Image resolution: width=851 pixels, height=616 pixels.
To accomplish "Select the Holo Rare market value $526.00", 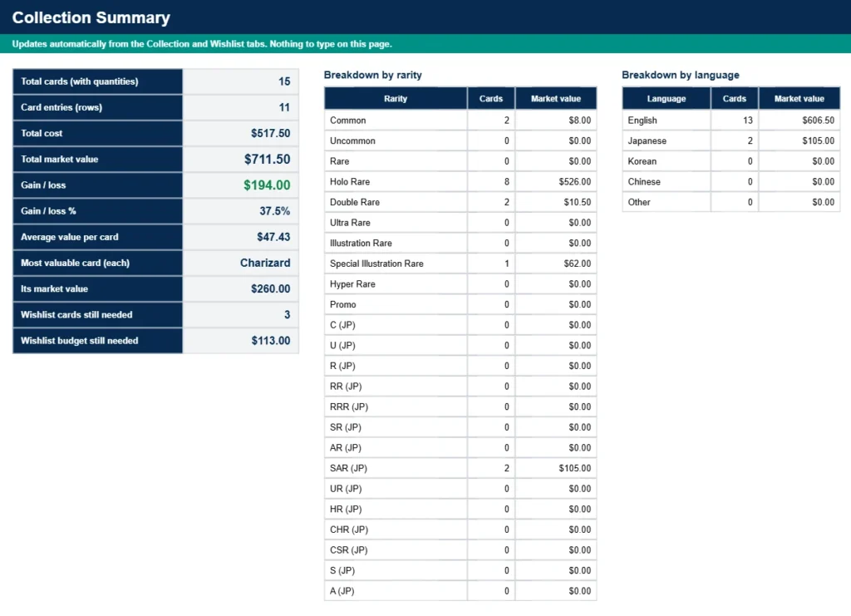I will coord(575,182).
